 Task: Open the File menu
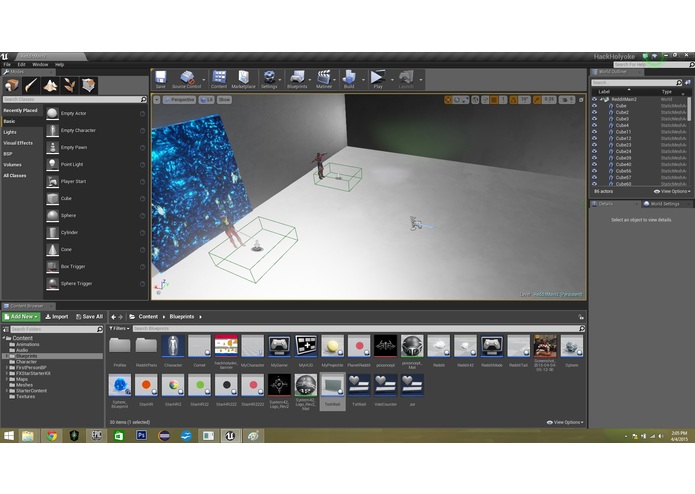coord(7,65)
